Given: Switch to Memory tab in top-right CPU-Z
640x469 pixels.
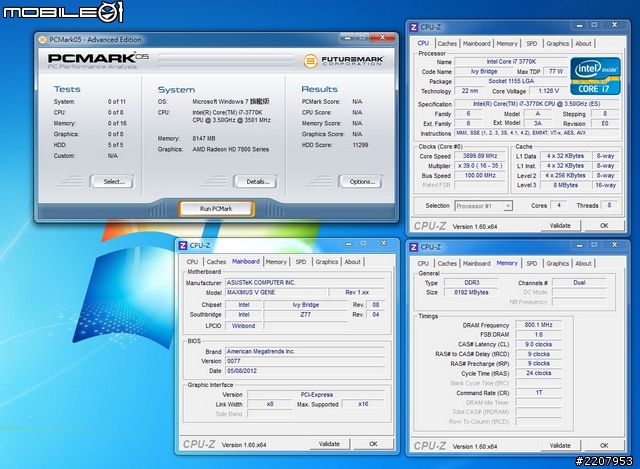Looking at the screenshot, I should coord(507,44).
